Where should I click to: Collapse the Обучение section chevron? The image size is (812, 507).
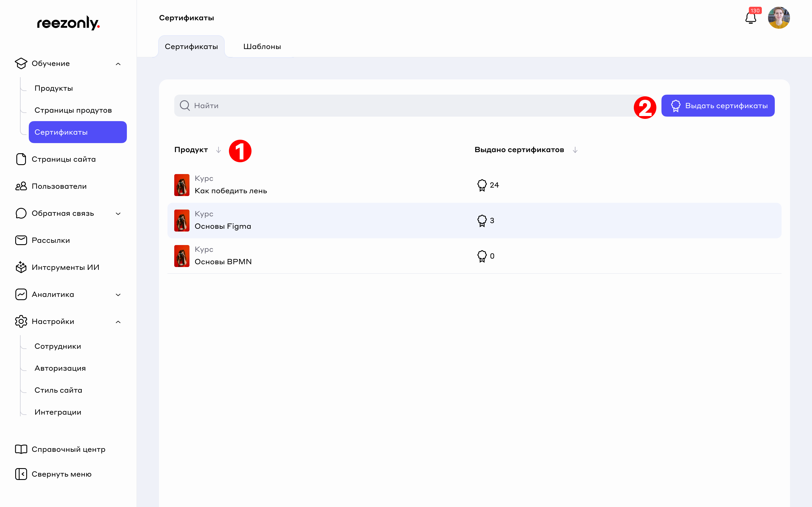118,64
